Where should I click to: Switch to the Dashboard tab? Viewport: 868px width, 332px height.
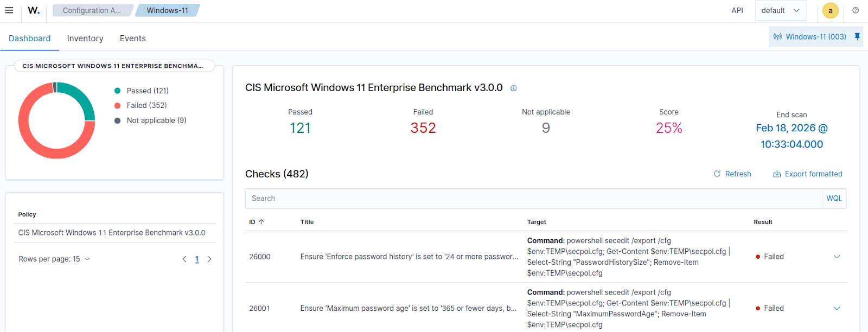[x=29, y=39]
